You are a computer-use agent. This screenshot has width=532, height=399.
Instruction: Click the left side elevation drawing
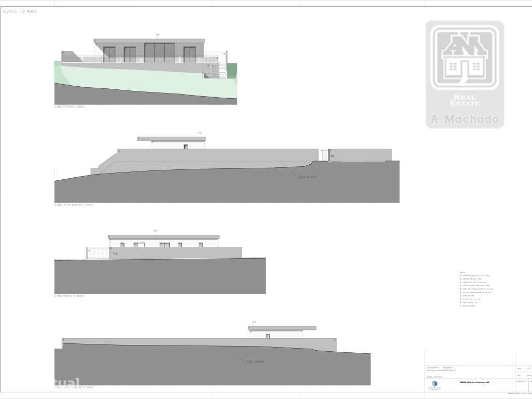click(227, 170)
